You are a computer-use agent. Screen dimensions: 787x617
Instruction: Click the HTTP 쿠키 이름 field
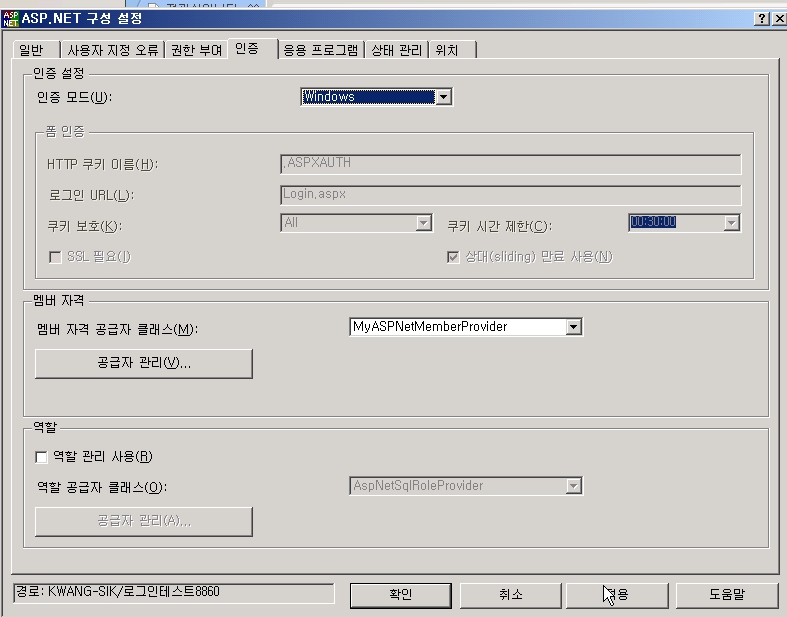point(510,164)
